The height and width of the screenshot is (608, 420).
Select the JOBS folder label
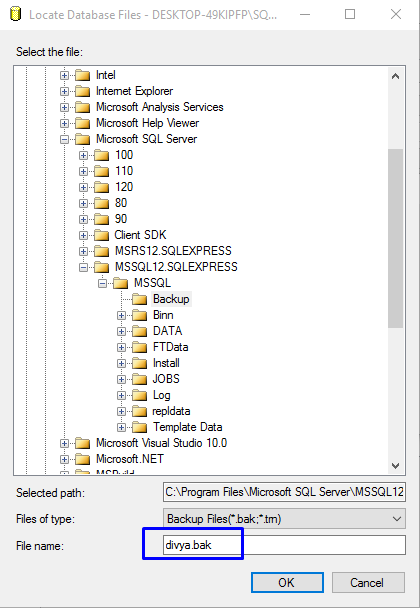coord(166,379)
